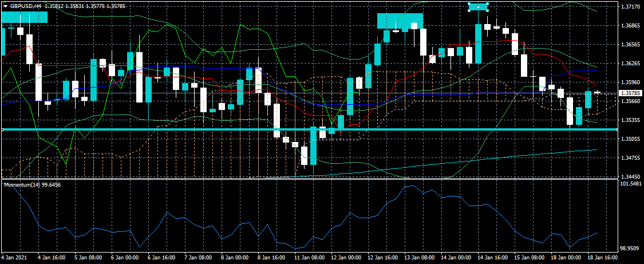Click the 4 Jan 2021 date label

(14, 258)
